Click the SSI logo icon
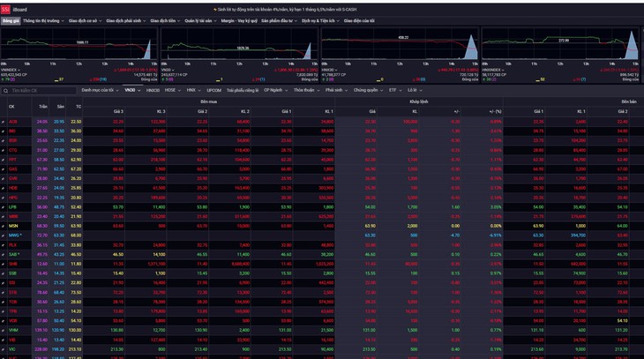This screenshot has height=359, width=644. click(x=5, y=9)
